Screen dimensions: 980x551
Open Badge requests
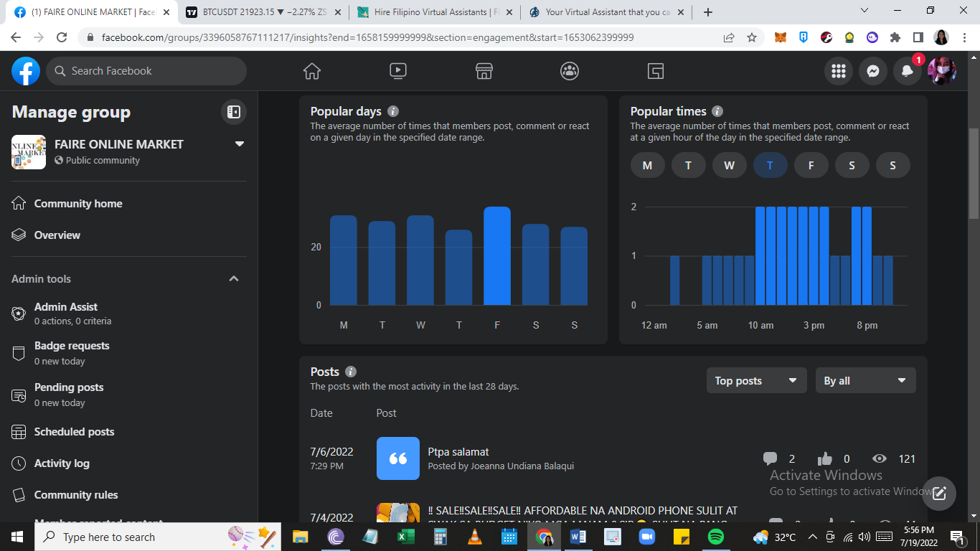(129, 353)
